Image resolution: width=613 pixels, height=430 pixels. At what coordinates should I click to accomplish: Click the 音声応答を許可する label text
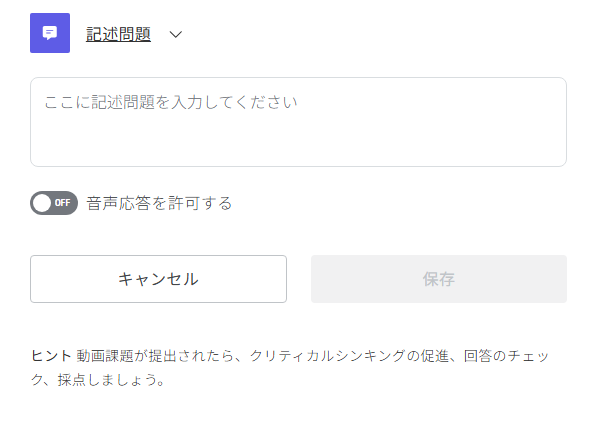click(x=159, y=203)
